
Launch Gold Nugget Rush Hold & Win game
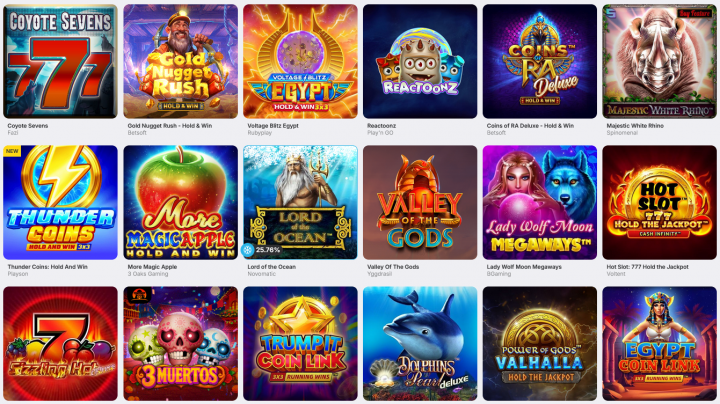[180, 62]
